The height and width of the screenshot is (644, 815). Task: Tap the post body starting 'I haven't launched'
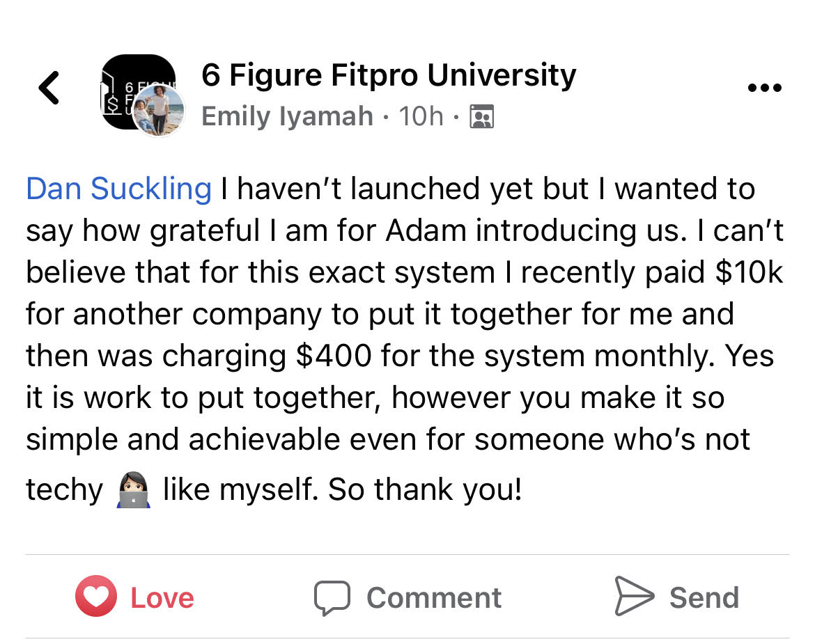405,338
